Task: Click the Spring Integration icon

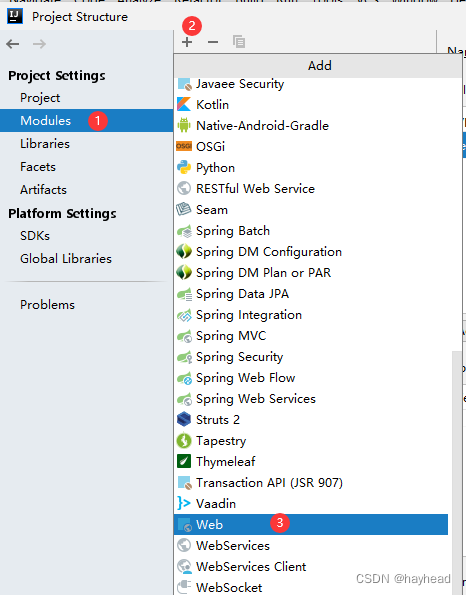Action: click(x=184, y=315)
